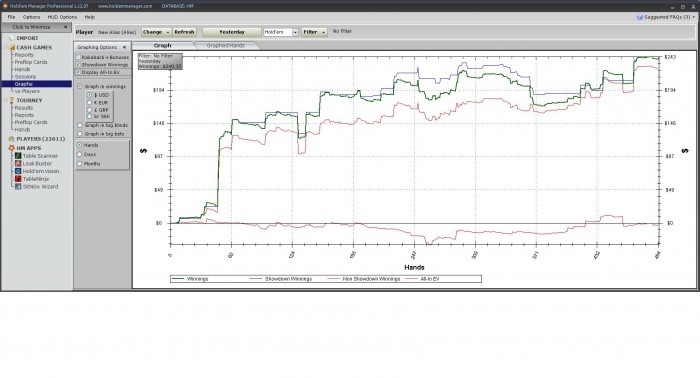
Task: Click the TOURNEY trophy icon
Action: [11, 100]
